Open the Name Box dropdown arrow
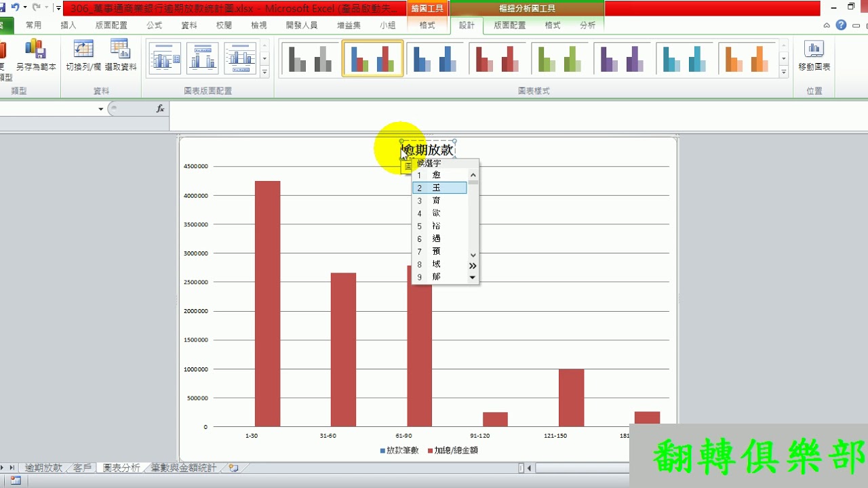The width and height of the screenshot is (868, 488). coord(101,108)
